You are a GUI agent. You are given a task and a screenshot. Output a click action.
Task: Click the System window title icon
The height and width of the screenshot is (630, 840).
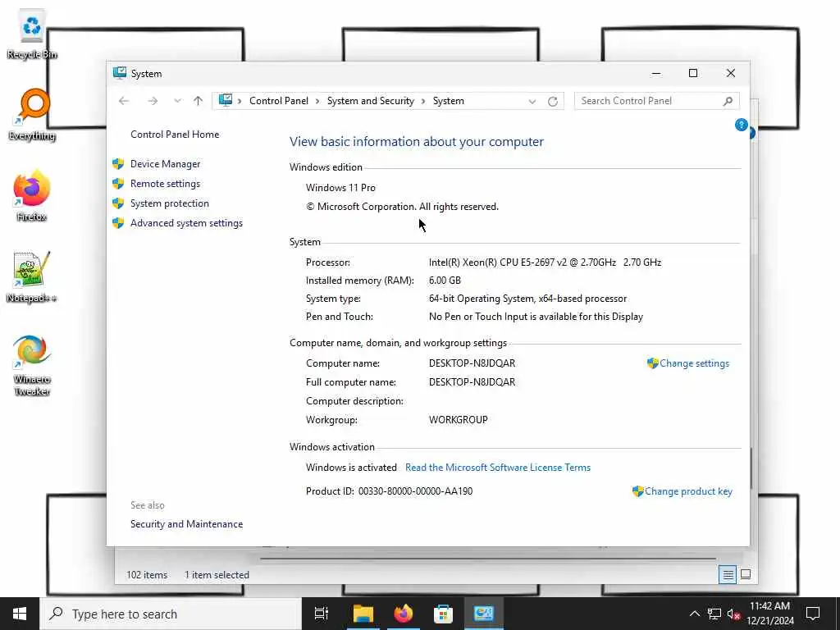tap(120, 73)
